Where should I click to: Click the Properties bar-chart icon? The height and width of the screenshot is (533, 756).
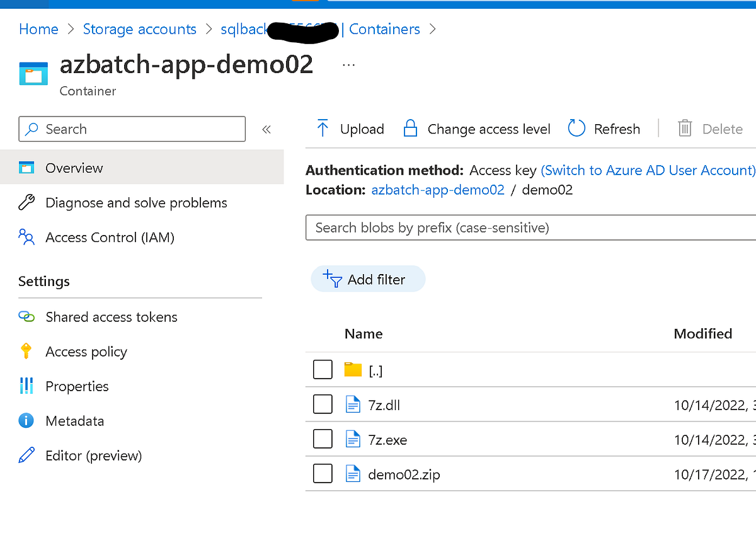point(26,386)
